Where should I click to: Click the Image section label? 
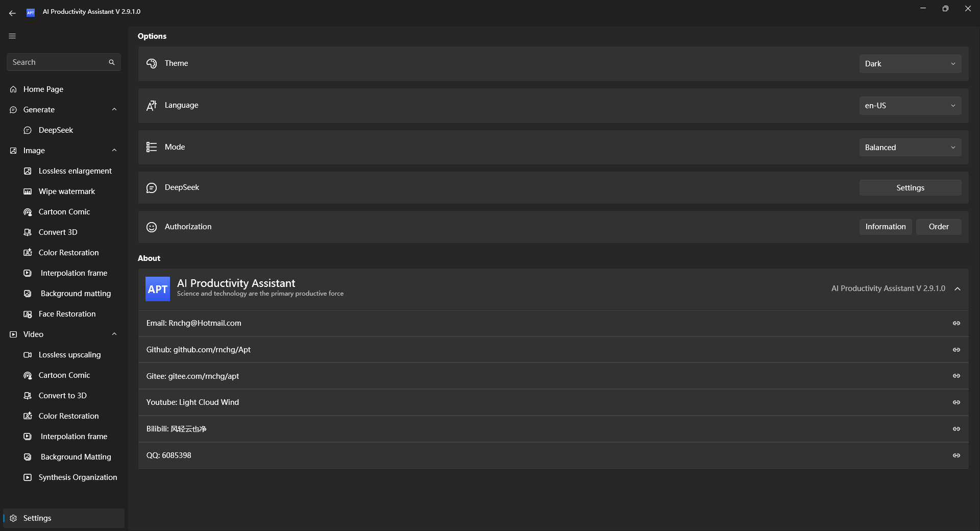click(x=34, y=151)
